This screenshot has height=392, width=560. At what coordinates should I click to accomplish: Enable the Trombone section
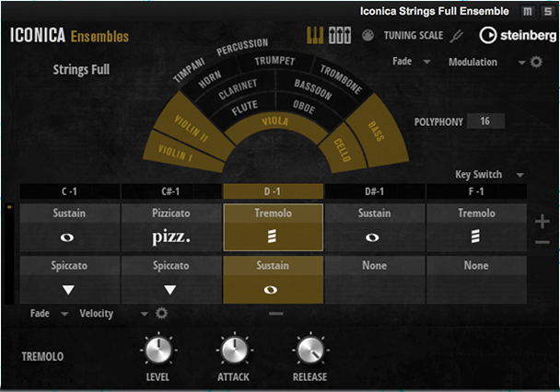[341, 79]
